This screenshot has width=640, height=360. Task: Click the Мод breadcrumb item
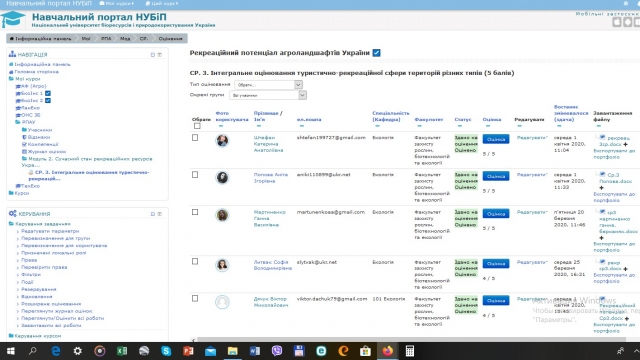tap(125, 38)
